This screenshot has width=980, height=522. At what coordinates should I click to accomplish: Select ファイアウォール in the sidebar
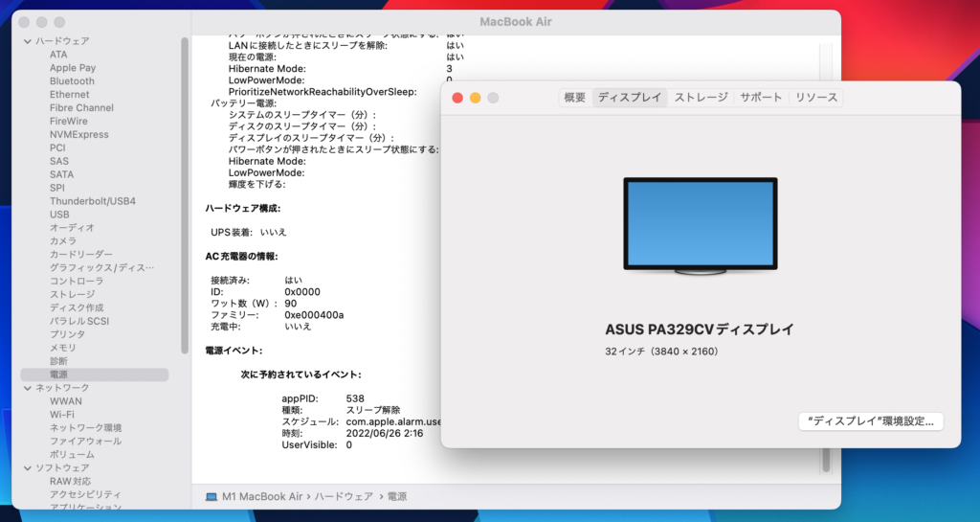(85, 442)
